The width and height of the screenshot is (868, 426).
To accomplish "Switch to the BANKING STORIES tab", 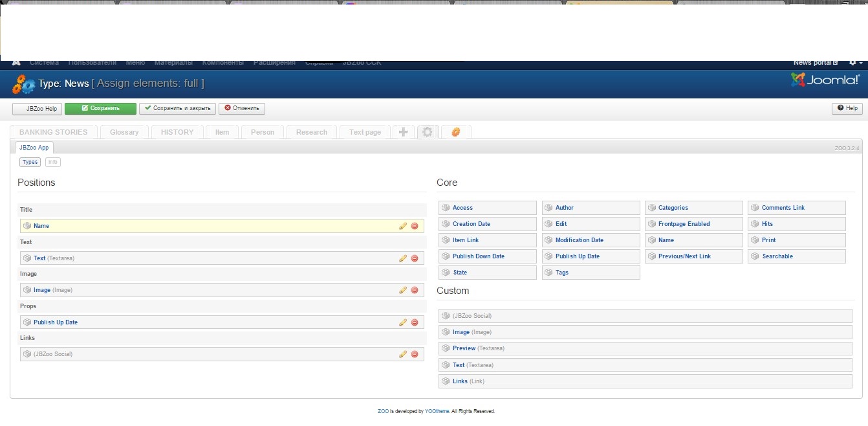I will point(54,132).
